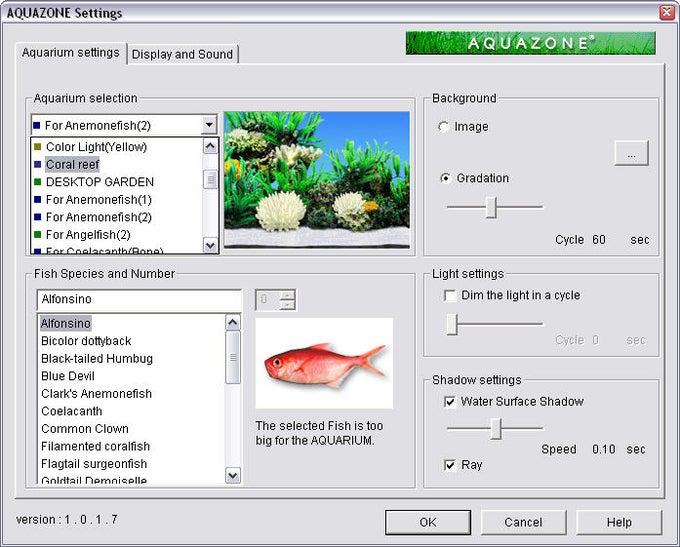Image resolution: width=680 pixels, height=547 pixels.
Task: Select For Anemonefish(1) list entry
Action: 98,200
